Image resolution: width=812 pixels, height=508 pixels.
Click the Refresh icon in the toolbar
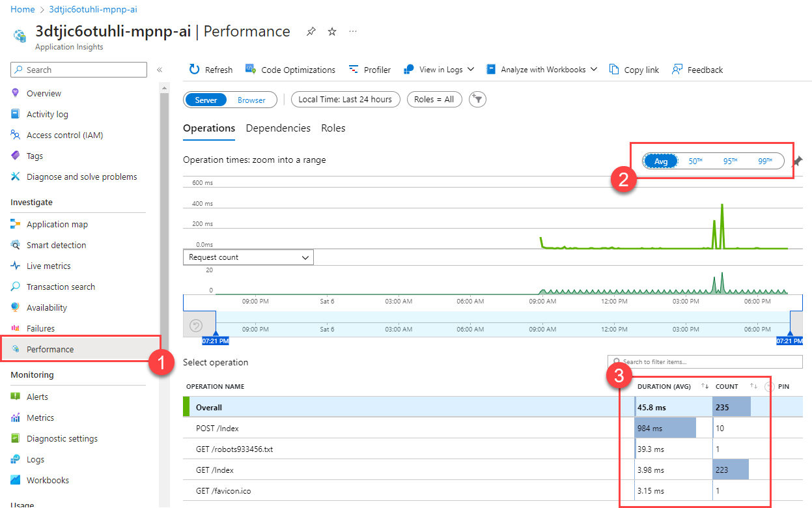coord(194,70)
